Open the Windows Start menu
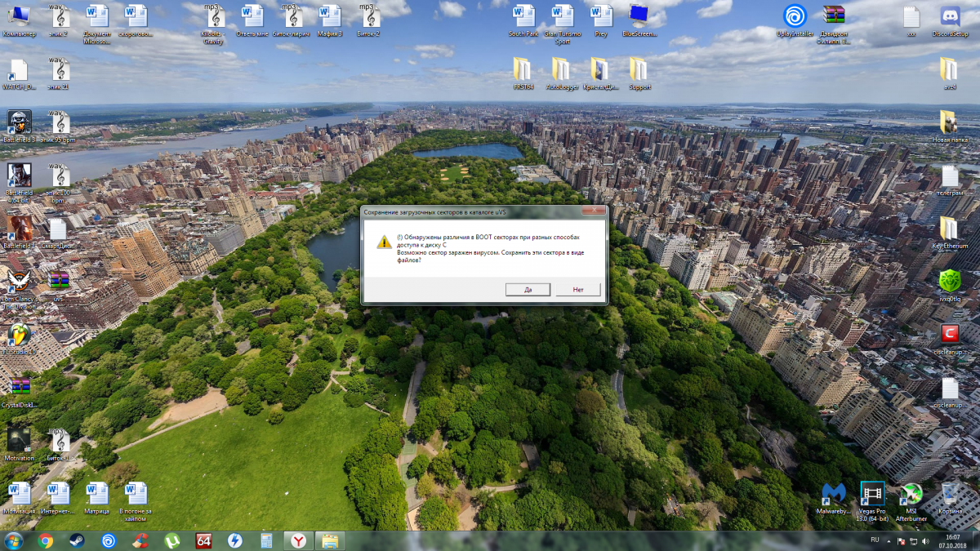The height and width of the screenshot is (551, 980). pos(13,540)
